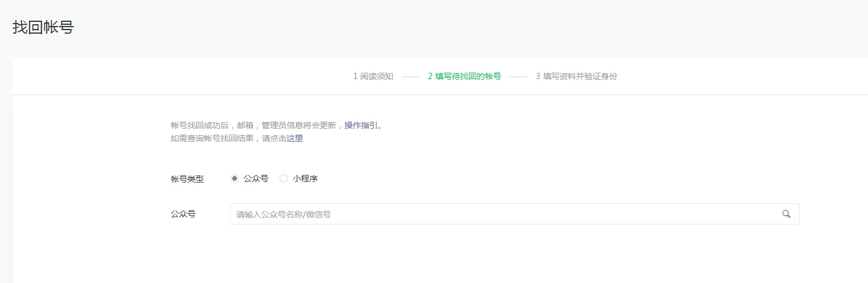Click the text 如需查询帐号找回结果，请点击

(229, 139)
